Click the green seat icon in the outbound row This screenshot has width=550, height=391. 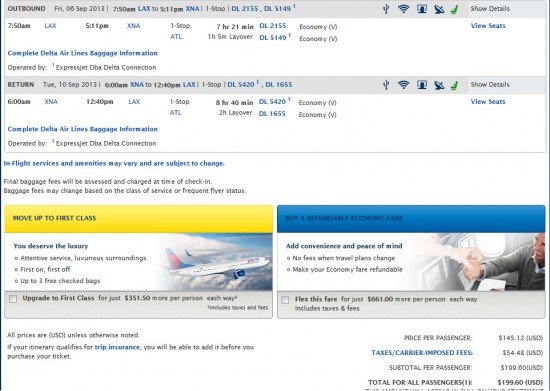455,9
